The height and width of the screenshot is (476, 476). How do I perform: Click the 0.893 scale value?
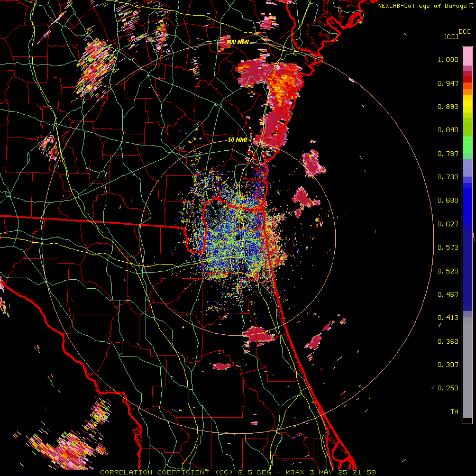tap(448, 106)
